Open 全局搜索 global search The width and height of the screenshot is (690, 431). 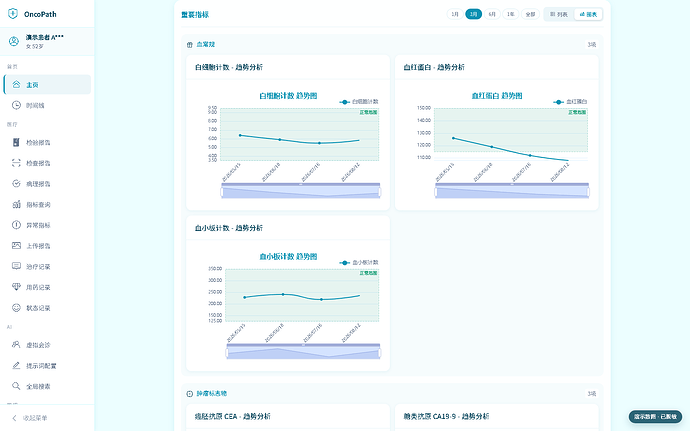[47, 386]
